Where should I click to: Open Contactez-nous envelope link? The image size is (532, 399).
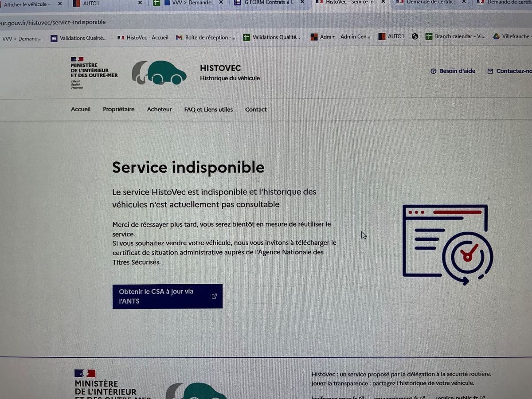point(509,71)
